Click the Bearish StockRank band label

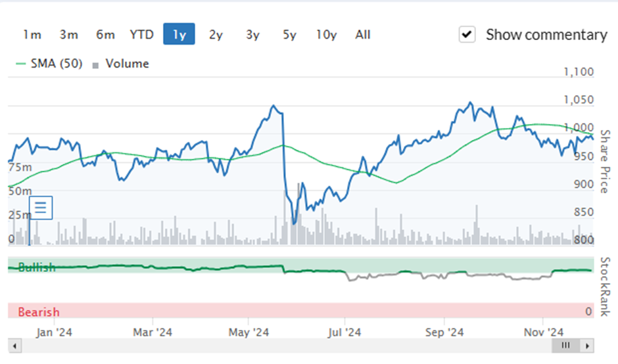[39, 312]
